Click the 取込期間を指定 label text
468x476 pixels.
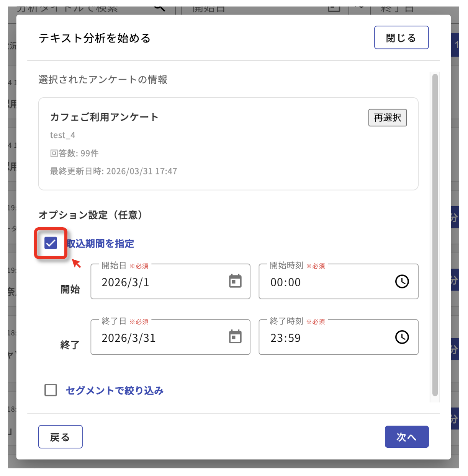101,244
